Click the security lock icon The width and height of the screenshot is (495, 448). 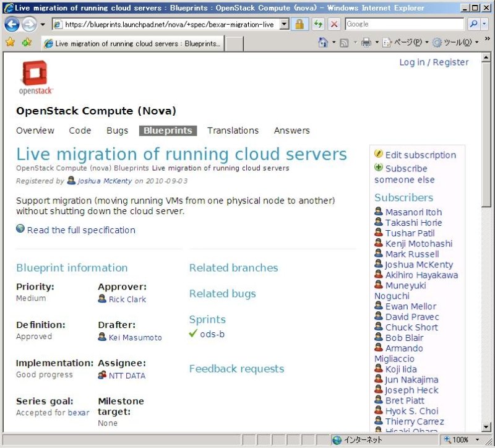click(299, 24)
